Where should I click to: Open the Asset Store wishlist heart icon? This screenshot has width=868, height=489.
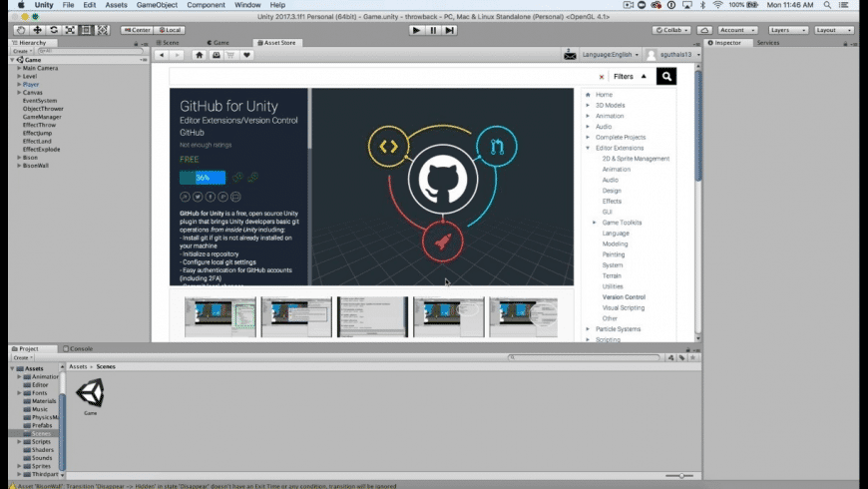pyautogui.click(x=247, y=55)
